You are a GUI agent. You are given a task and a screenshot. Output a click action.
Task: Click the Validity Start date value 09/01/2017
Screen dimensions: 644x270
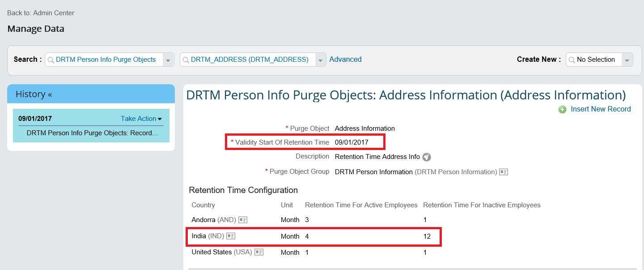pos(352,142)
